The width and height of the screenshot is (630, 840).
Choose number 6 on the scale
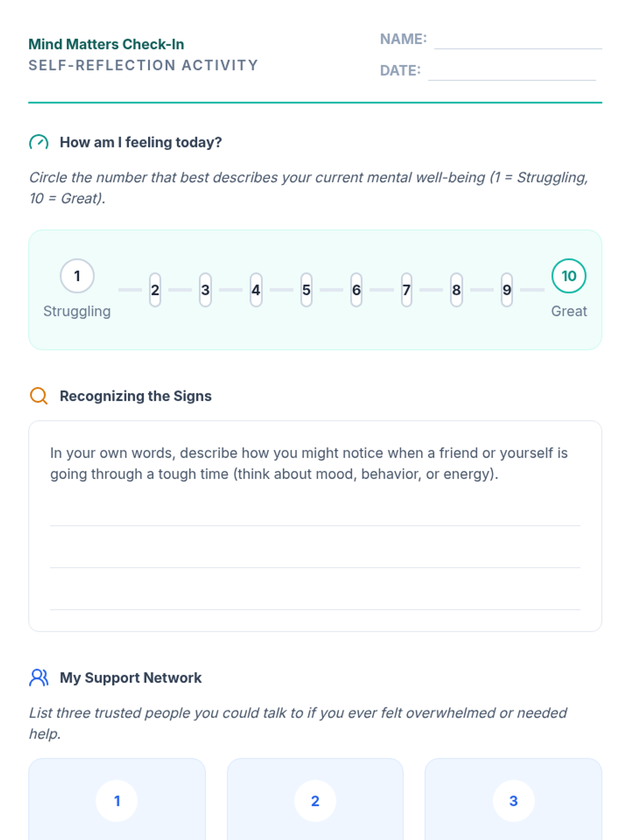pos(356,290)
